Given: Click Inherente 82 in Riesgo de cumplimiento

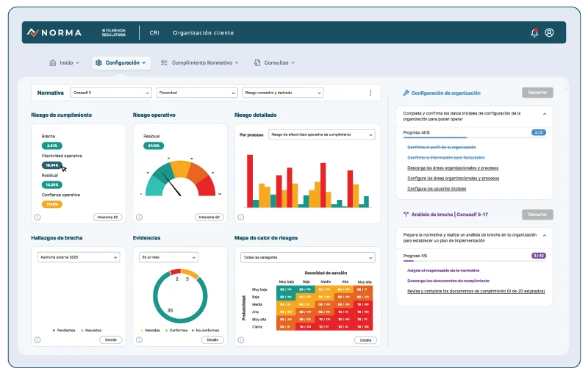Looking at the screenshot, I should (x=107, y=217).
